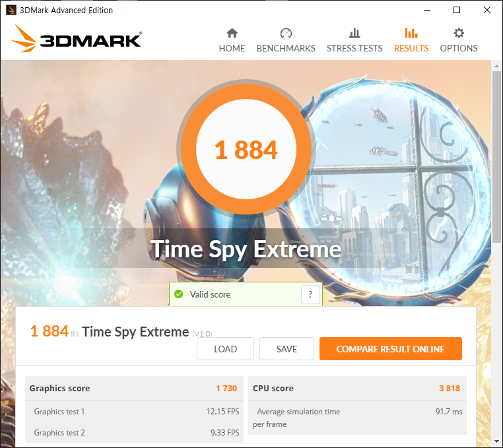This screenshot has height=448, width=503.
Task: Switch to the STRESS TESTS tab
Action: (x=354, y=48)
